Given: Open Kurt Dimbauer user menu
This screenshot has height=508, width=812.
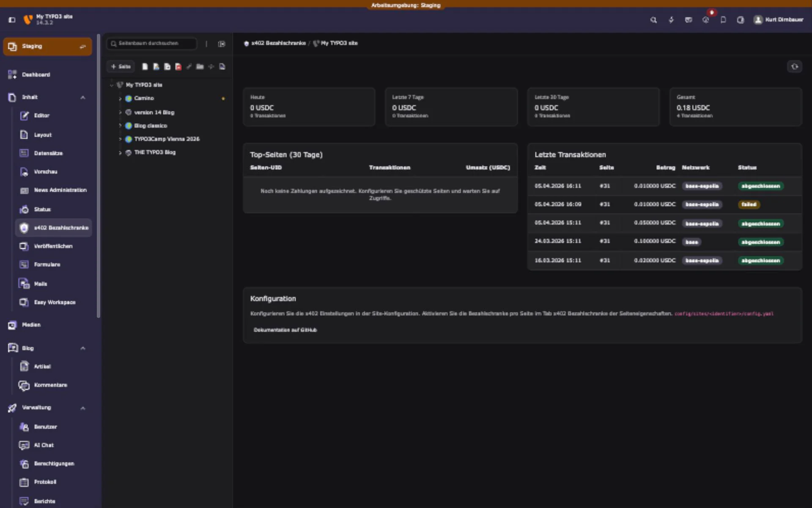Looking at the screenshot, I should pos(779,20).
